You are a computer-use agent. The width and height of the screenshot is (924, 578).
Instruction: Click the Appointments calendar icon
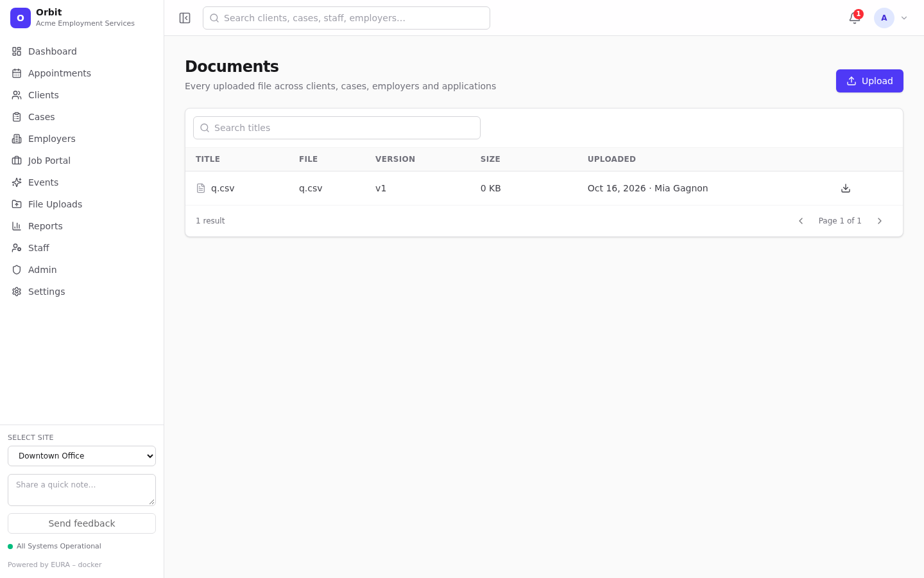[x=17, y=73]
